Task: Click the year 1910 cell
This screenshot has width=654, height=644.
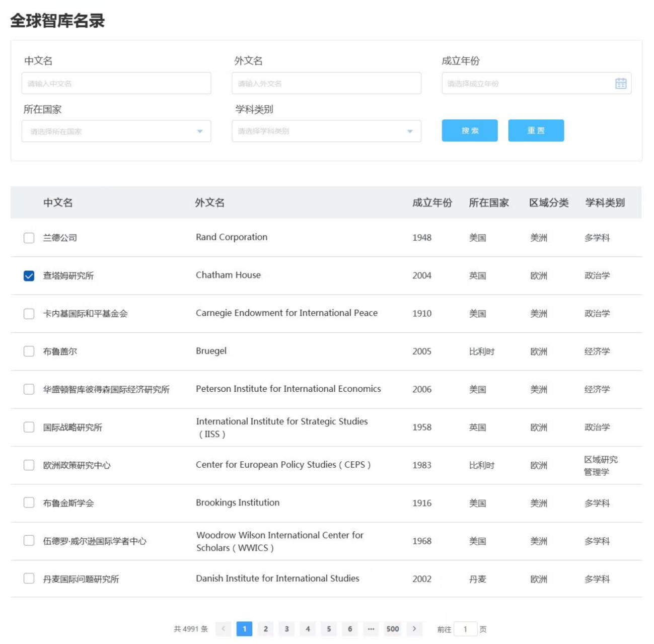Action: [422, 314]
